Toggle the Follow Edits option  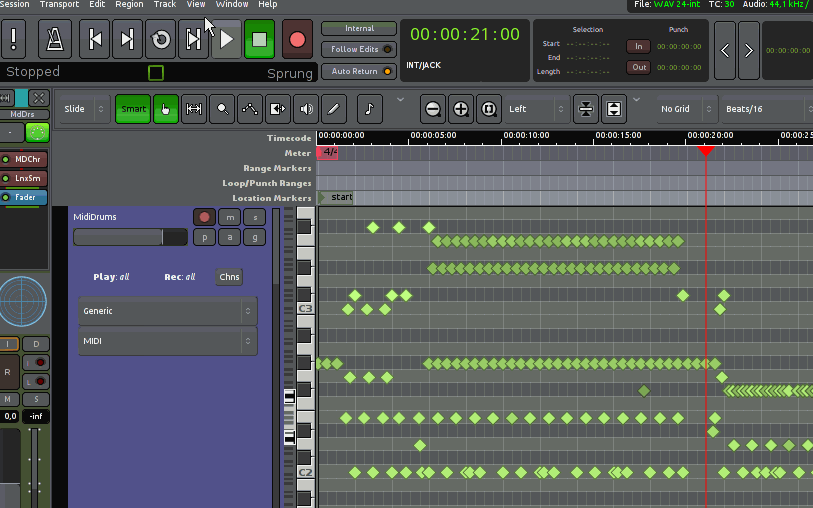(359, 49)
